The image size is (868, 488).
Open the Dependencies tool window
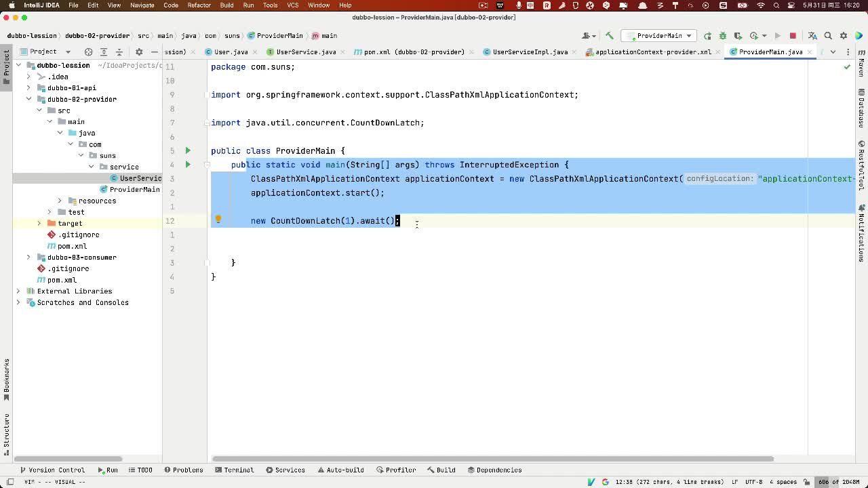[494, 470]
